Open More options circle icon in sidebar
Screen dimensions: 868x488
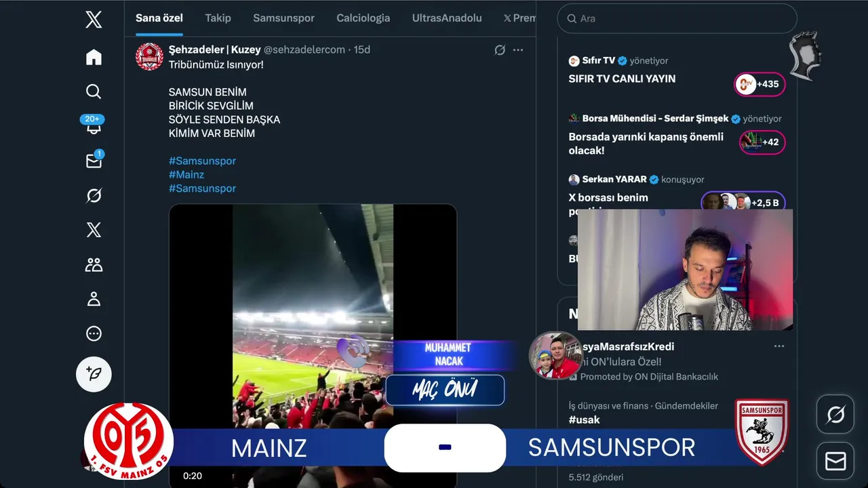94,333
